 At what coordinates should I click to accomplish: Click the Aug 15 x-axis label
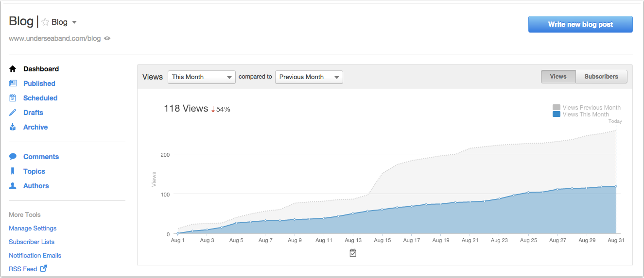(383, 240)
